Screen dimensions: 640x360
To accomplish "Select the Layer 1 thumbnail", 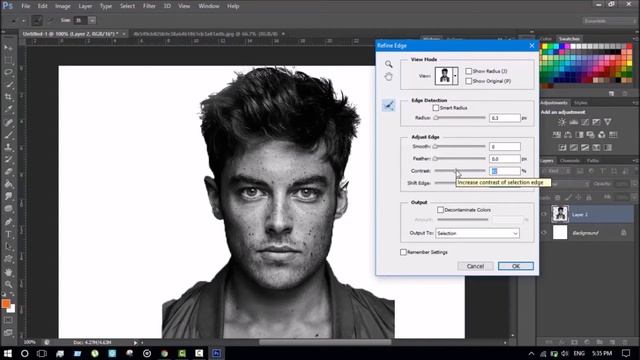I will (x=560, y=214).
